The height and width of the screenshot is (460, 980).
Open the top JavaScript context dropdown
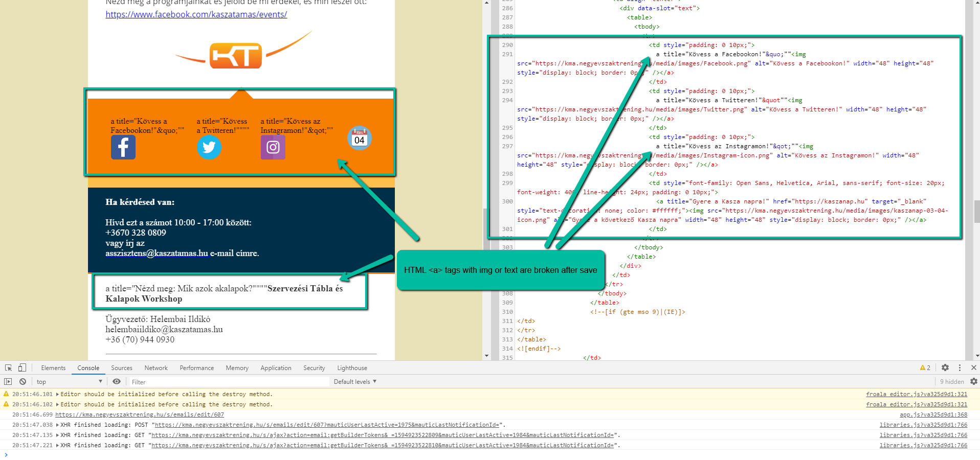(x=69, y=382)
